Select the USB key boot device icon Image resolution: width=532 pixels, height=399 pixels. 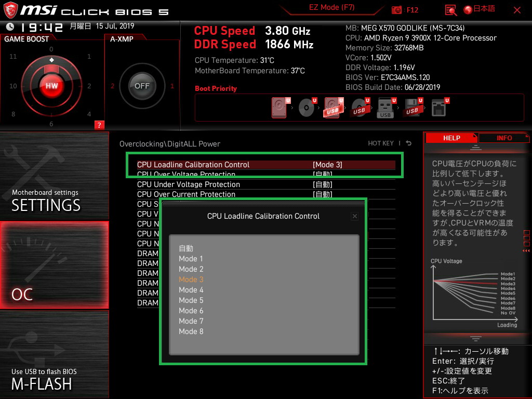[x=386, y=108]
